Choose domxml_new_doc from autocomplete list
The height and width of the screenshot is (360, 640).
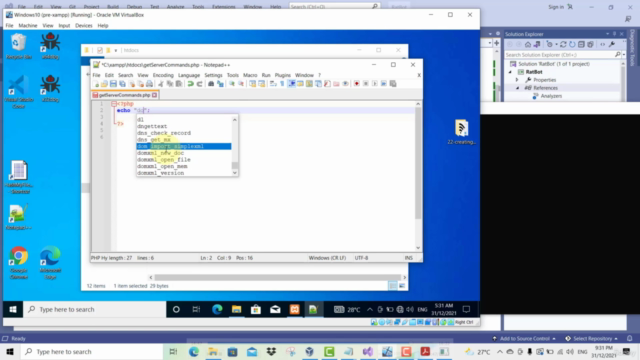click(184, 153)
